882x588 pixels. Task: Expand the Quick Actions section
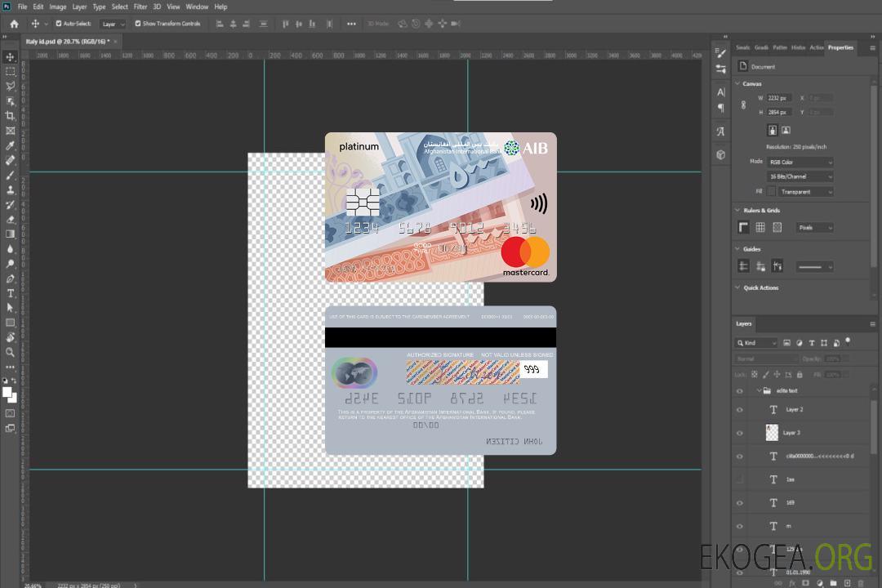737,287
